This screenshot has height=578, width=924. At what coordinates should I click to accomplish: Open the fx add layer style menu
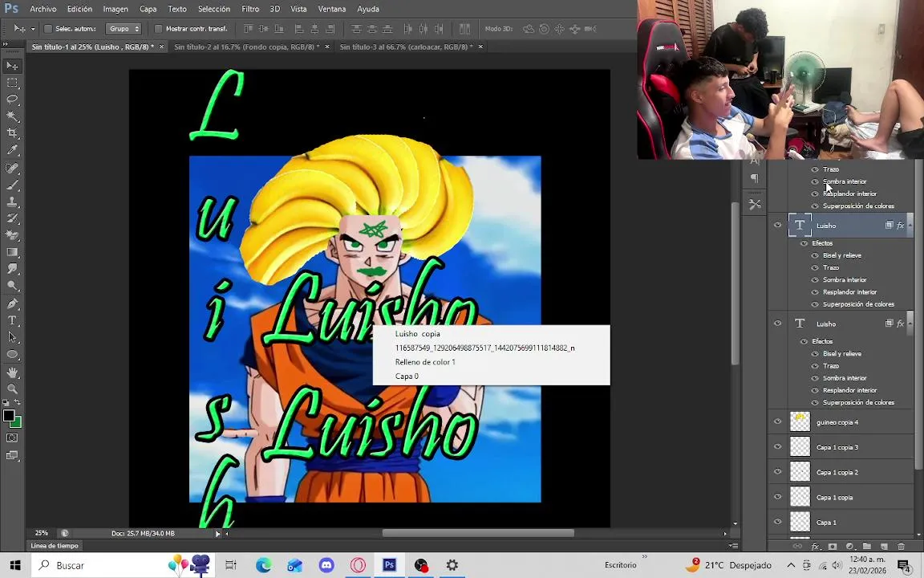tap(815, 547)
